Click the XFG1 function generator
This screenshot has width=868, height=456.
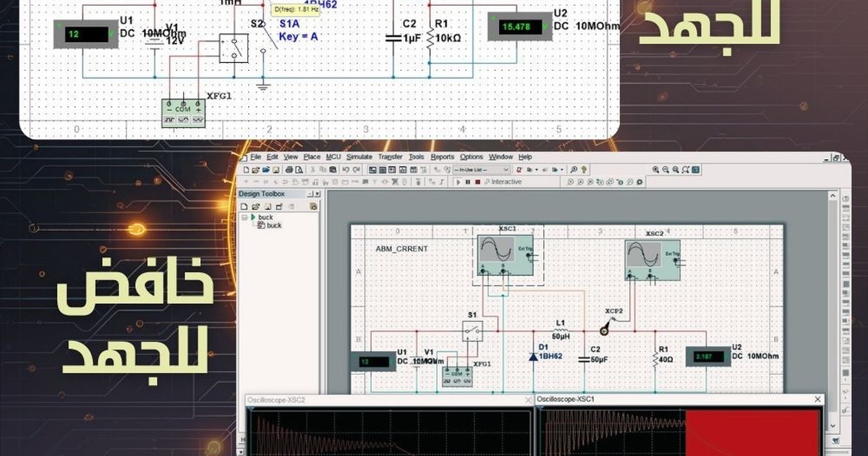(456, 376)
